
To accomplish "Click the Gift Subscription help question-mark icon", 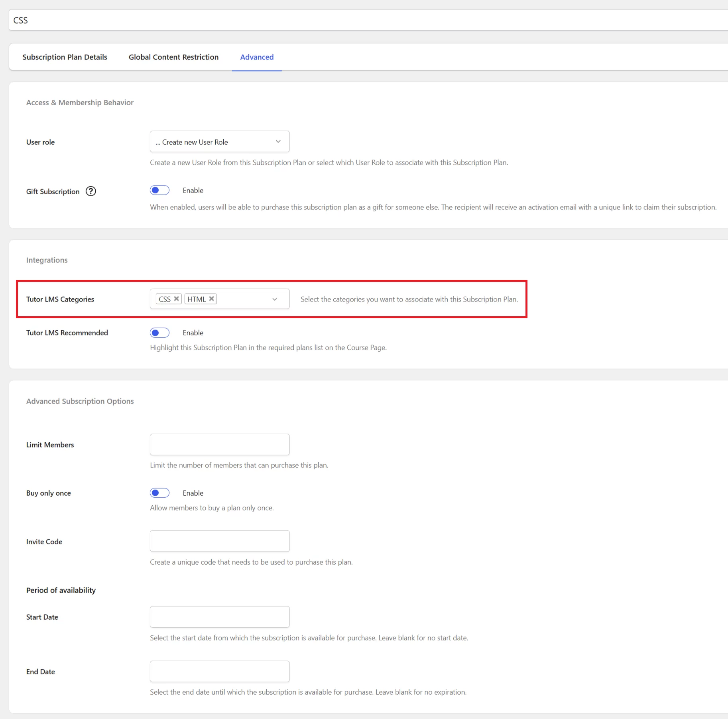I will tap(91, 191).
